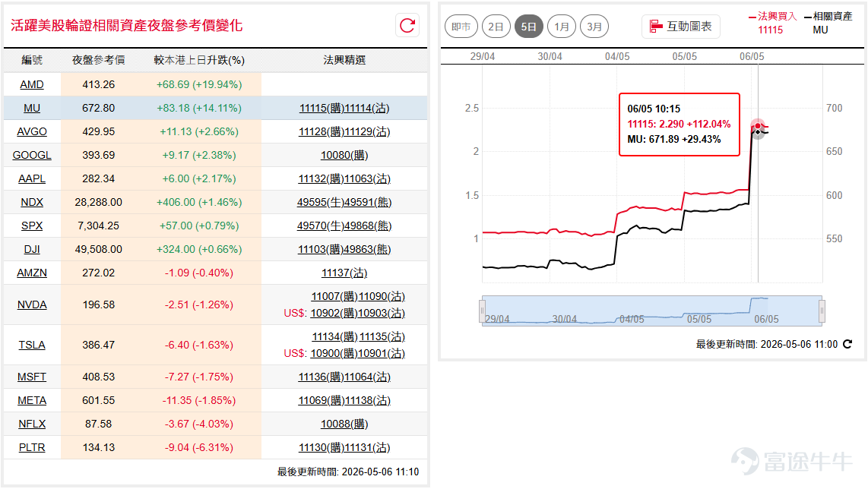Image resolution: width=868 pixels, height=489 pixels.
Task: Open link 49595(牛)49591(熊) for NDX
Action: [344, 203]
